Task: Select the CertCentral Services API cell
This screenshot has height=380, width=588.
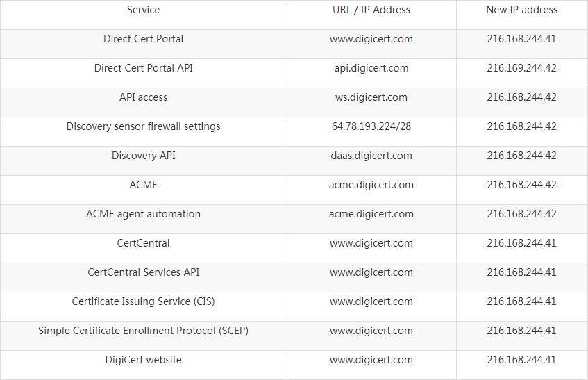Action: click(143, 272)
